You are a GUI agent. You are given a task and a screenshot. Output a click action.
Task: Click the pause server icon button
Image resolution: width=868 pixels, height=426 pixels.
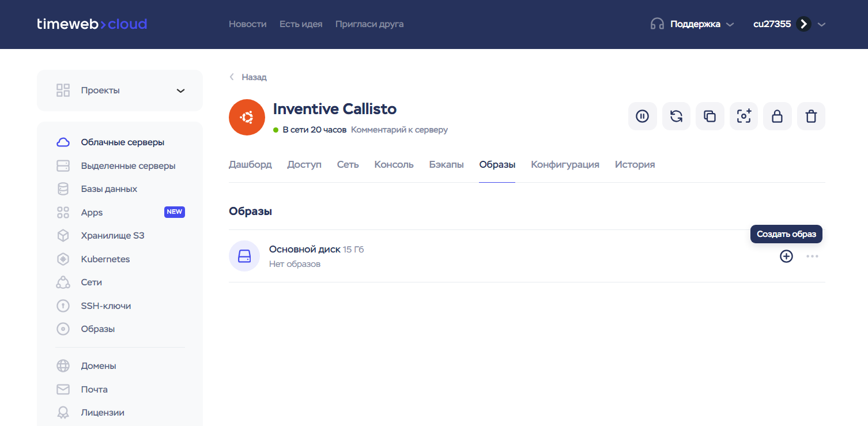[642, 116]
